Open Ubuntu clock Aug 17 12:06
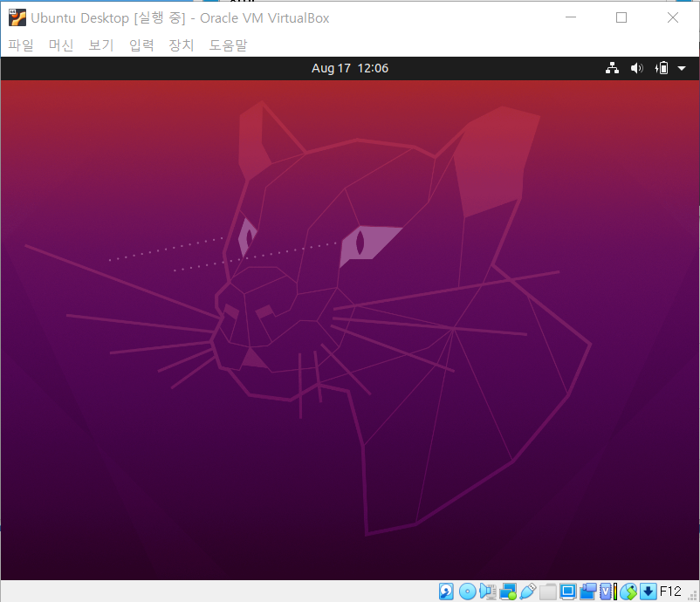700x602 pixels. (x=350, y=68)
